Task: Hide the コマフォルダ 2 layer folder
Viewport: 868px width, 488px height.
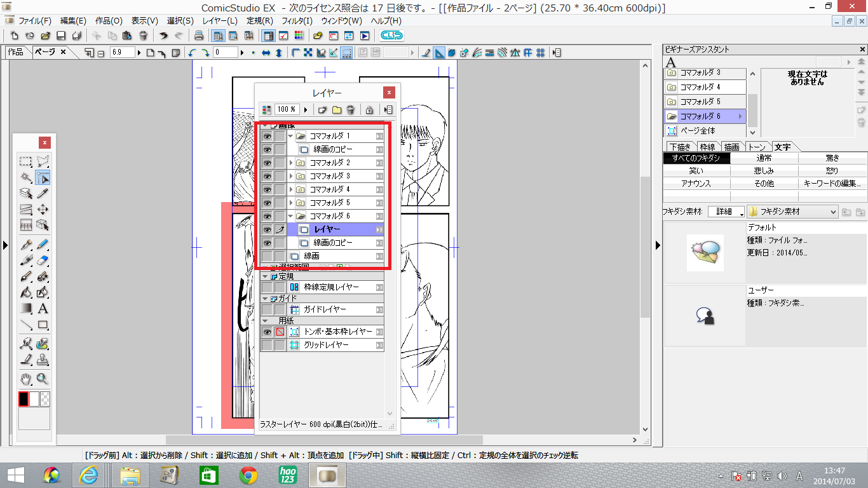Action: [x=267, y=163]
